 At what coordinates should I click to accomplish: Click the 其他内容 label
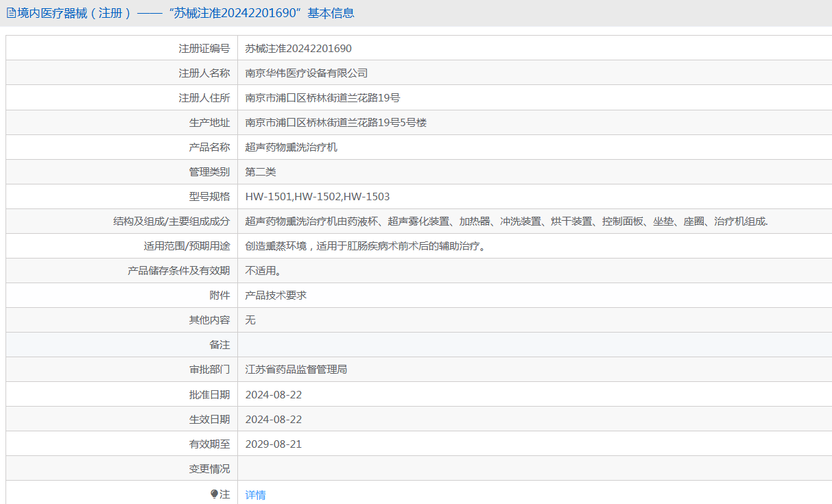(209, 320)
